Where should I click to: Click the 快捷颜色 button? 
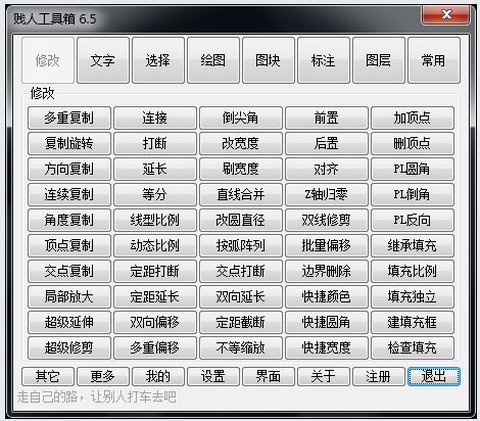pyautogui.click(x=327, y=297)
